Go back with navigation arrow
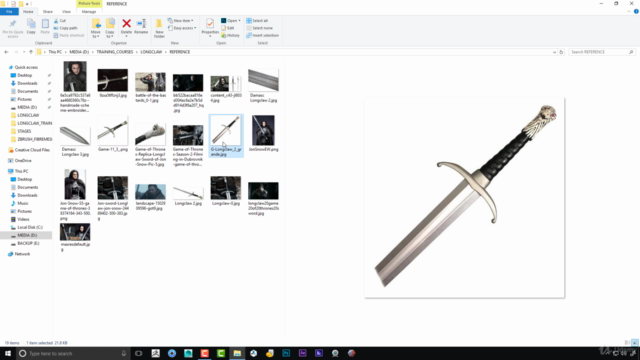 6,52
